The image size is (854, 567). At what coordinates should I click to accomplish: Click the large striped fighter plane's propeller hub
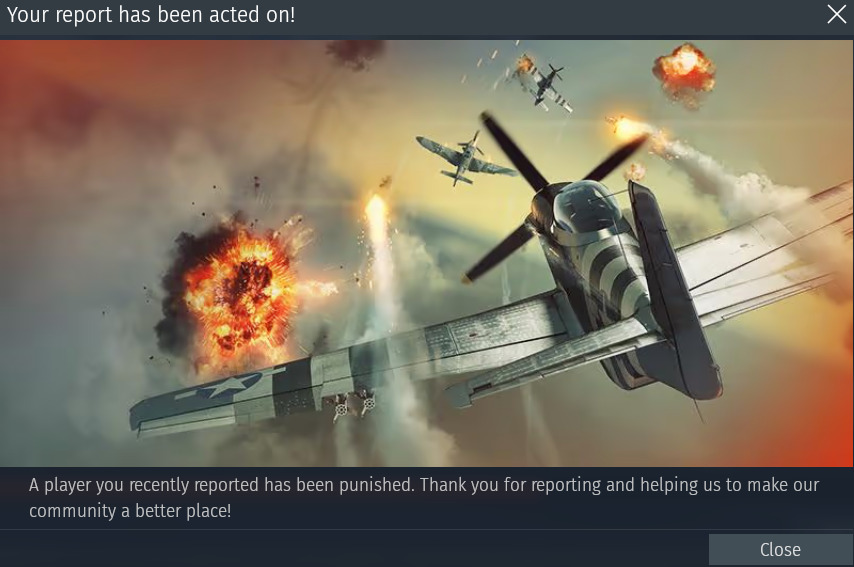tap(541, 203)
